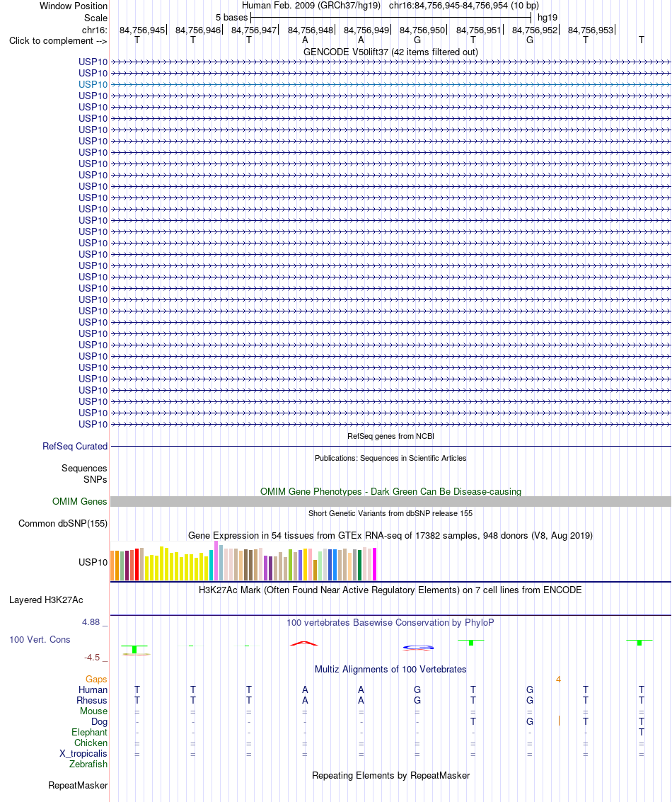Click the red A conservation logo
The height and width of the screenshot is (802, 672).
coord(304,643)
